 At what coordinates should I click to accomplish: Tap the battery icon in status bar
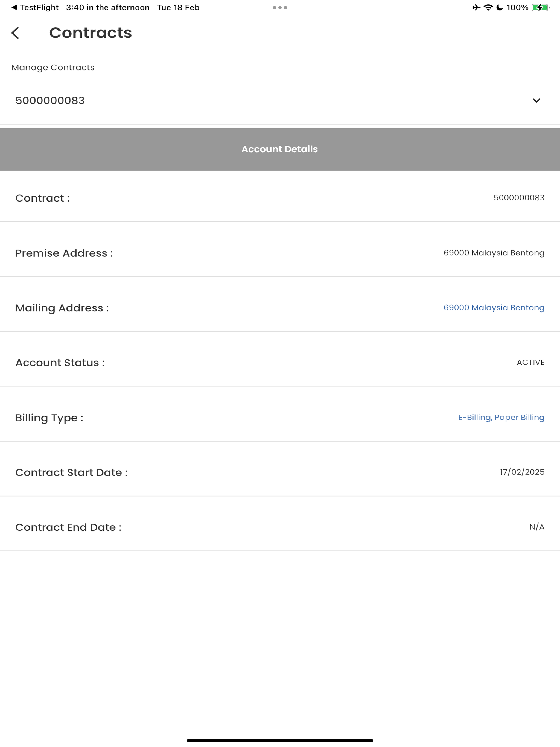(540, 7)
